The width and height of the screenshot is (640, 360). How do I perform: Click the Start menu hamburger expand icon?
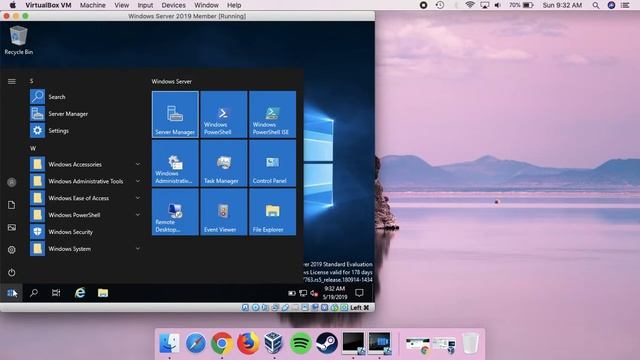click(12, 82)
